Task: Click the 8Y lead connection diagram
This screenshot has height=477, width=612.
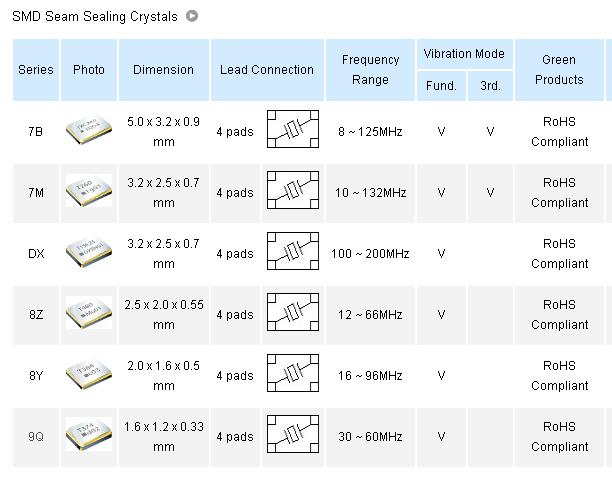Action: [293, 375]
